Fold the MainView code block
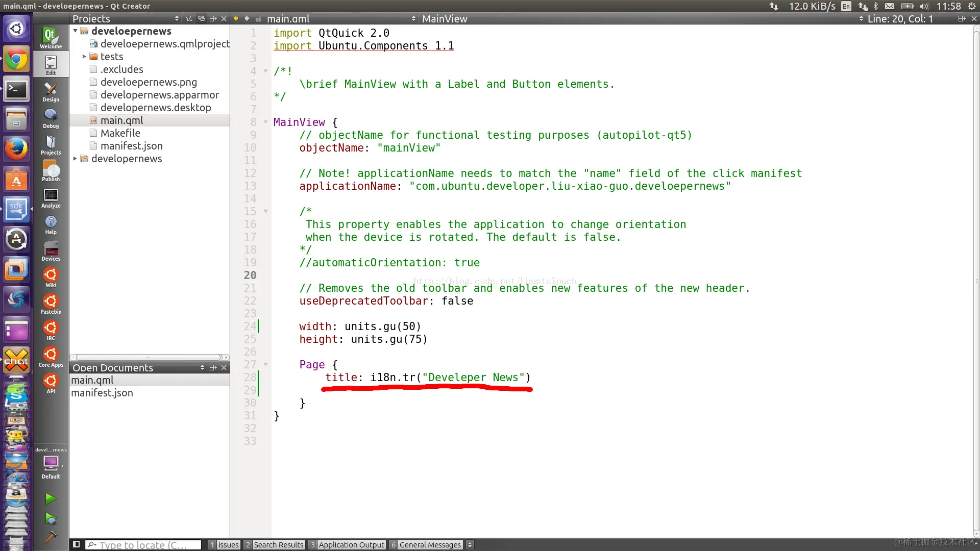The height and width of the screenshot is (551, 980). coord(265,122)
